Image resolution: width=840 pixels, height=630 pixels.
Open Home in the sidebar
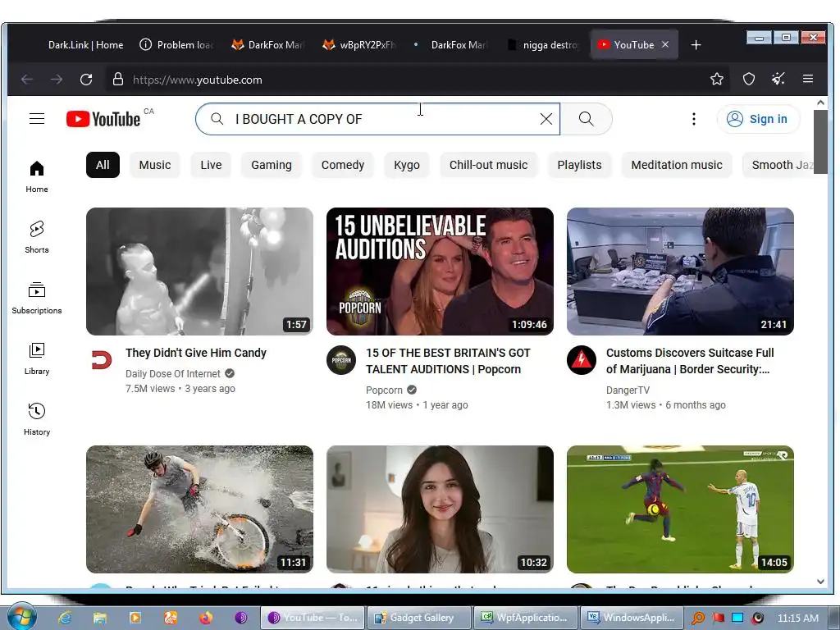pos(36,177)
